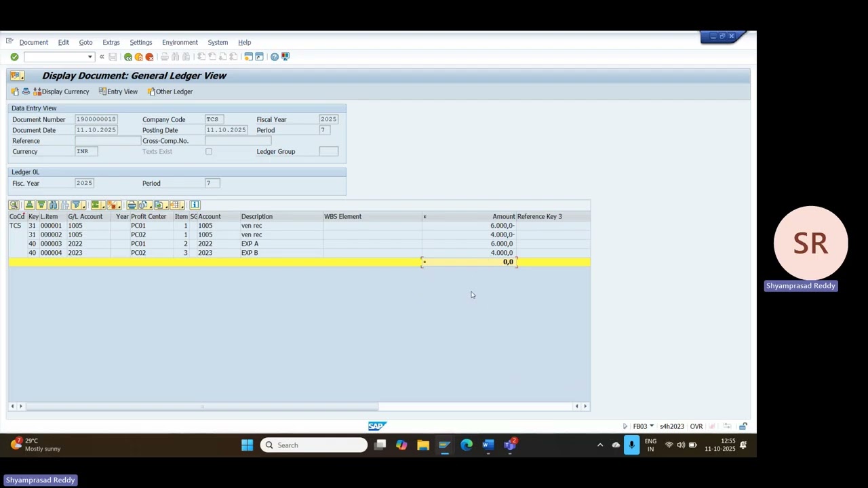Click the Amount column header

[469, 216]
